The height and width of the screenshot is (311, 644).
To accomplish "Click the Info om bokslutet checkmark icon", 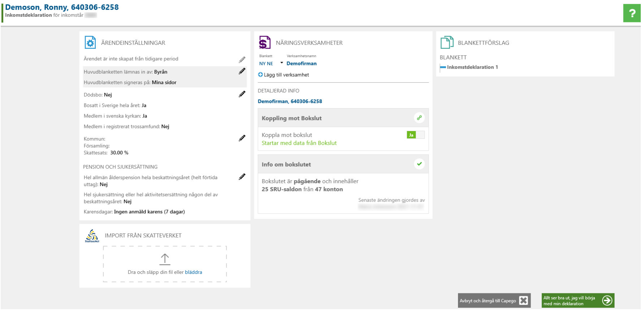I will click(419, 164).
